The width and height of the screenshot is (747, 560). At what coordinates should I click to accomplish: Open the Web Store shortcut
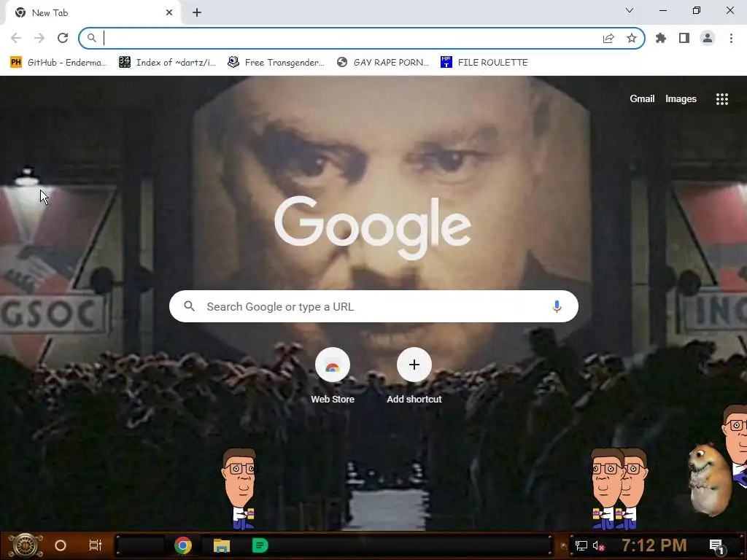click(333, 376)
